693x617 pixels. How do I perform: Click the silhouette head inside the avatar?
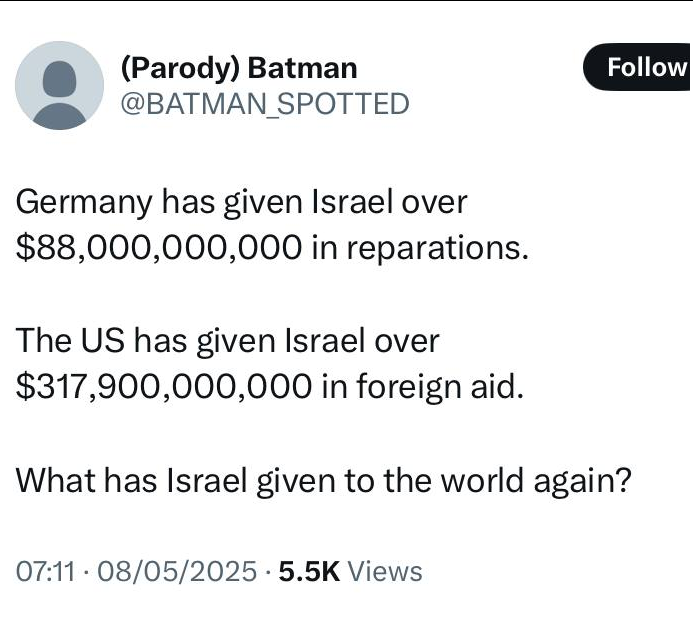tap(59, 79)
